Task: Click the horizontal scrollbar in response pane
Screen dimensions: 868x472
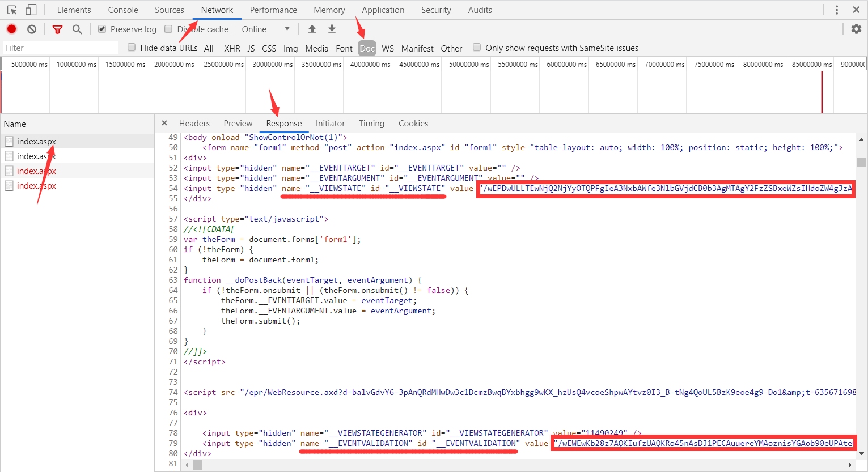Action: coord(197,465)
